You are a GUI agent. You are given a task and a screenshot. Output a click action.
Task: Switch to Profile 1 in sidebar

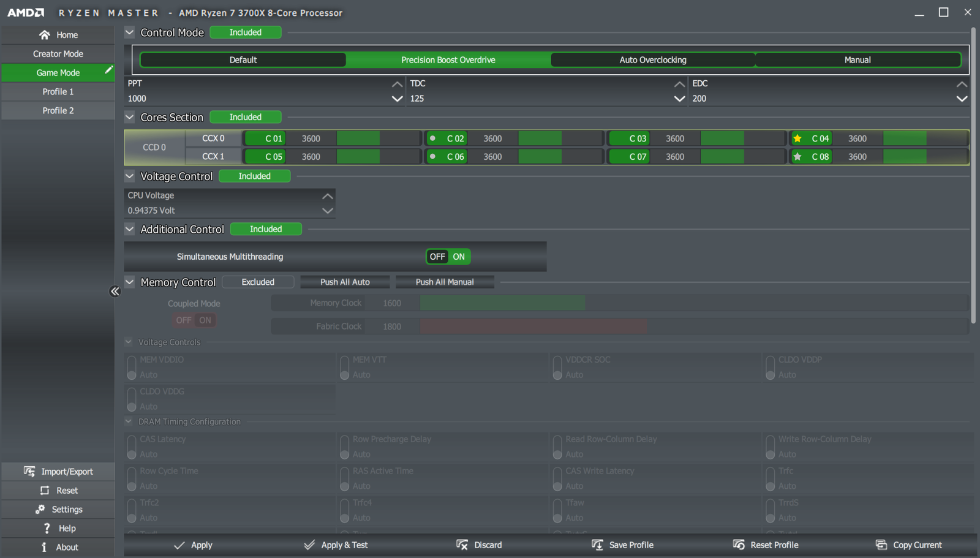click(58, 91)
